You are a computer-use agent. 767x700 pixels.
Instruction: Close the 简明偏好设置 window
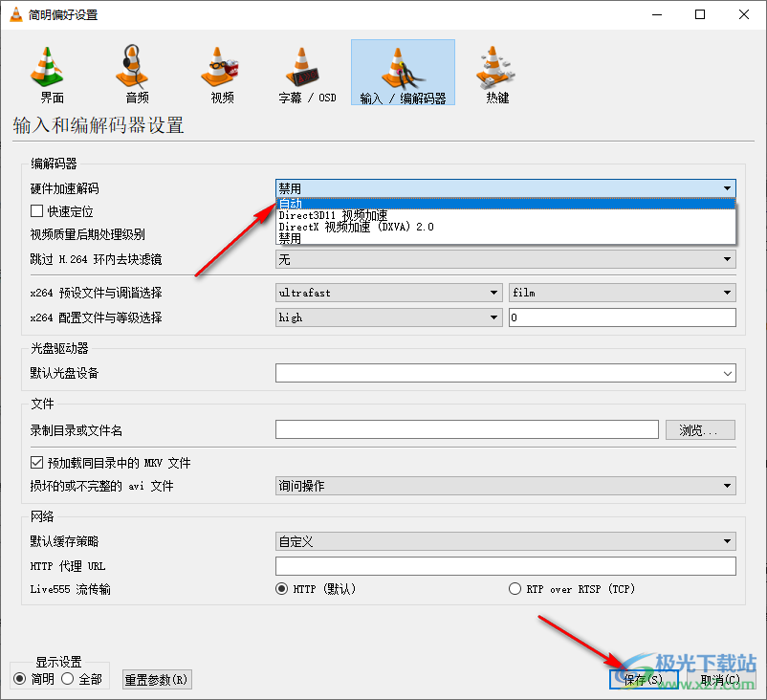click(x=743, y=14)
